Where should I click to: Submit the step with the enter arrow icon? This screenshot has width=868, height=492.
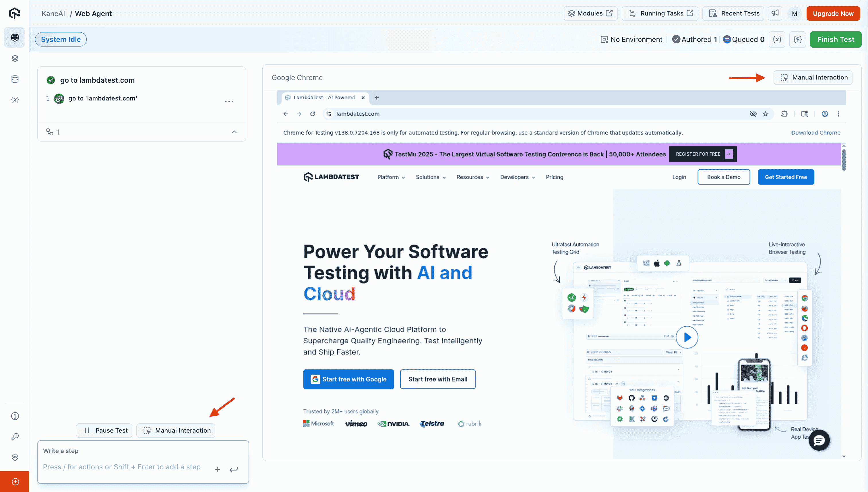point(233,470)
